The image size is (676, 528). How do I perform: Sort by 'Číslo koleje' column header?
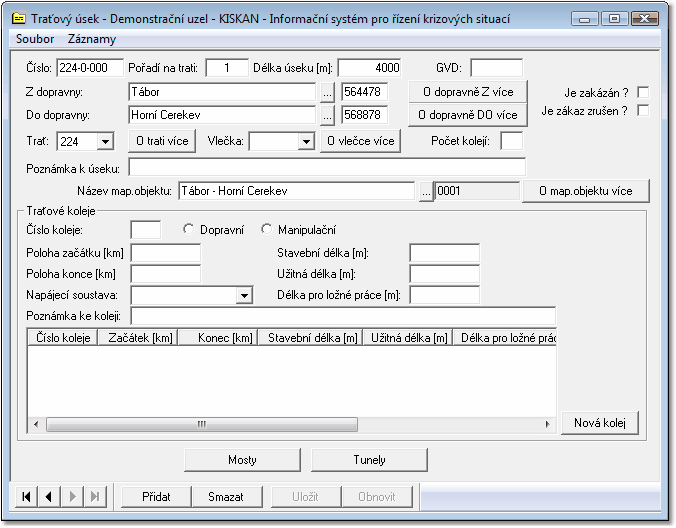click(63, 337)
